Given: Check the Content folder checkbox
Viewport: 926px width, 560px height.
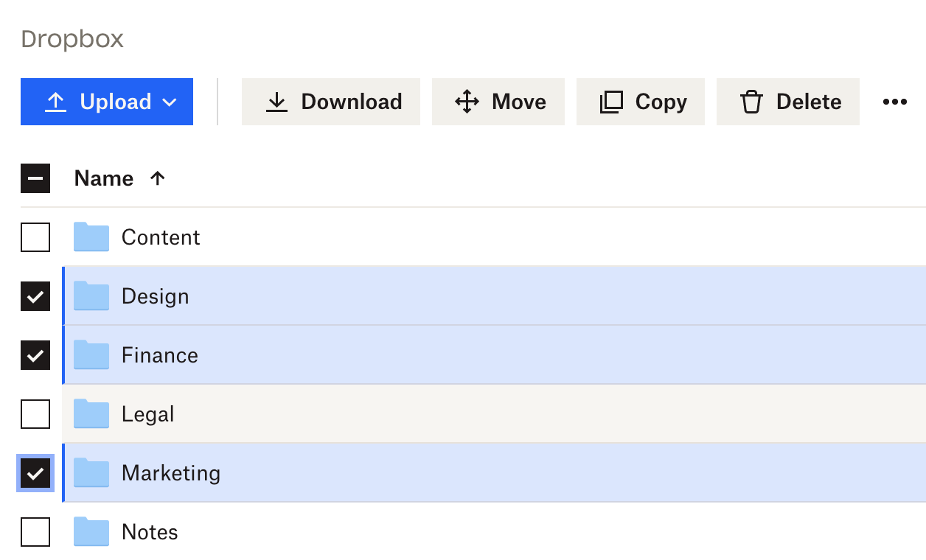Looking at the screenshot, I should tap(35, 237).
